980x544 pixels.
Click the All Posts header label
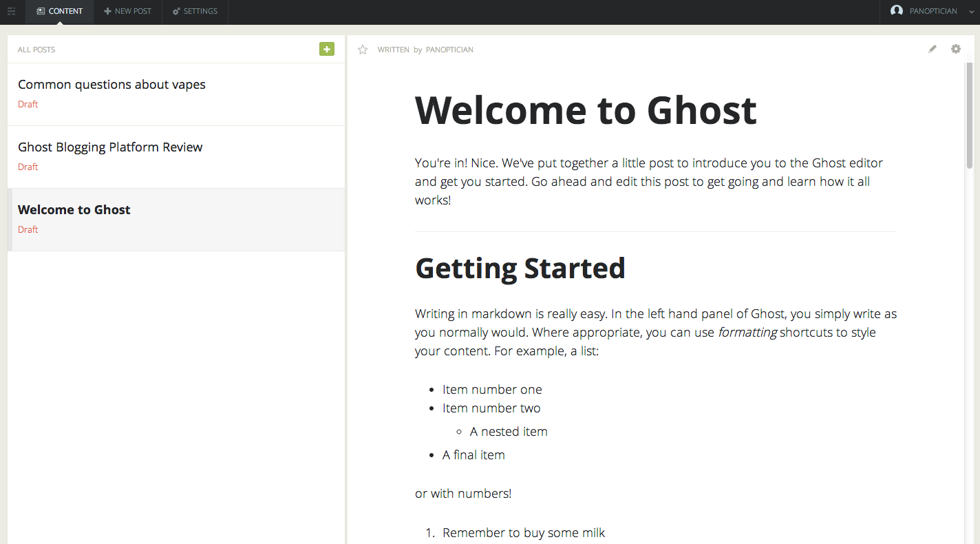(x=36, y=50)
